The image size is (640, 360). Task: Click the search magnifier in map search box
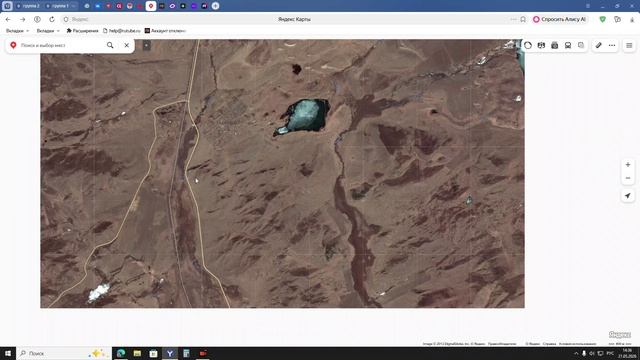[110, 45]
